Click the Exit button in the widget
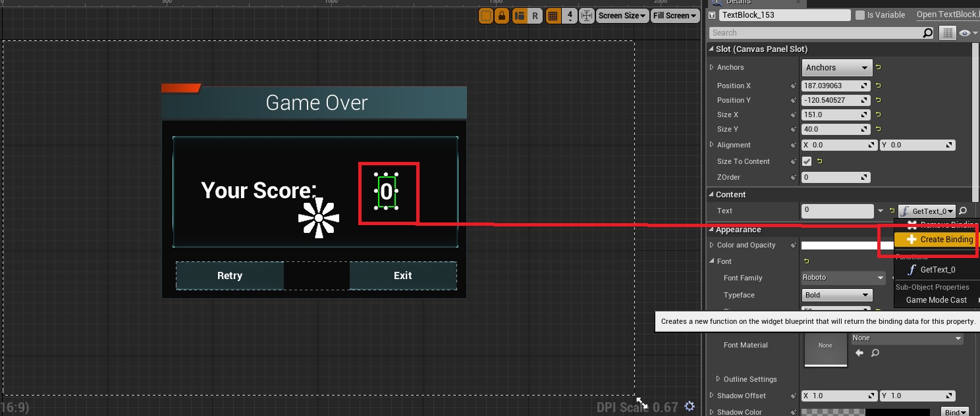The image size is (980, 416). (402, 276)
